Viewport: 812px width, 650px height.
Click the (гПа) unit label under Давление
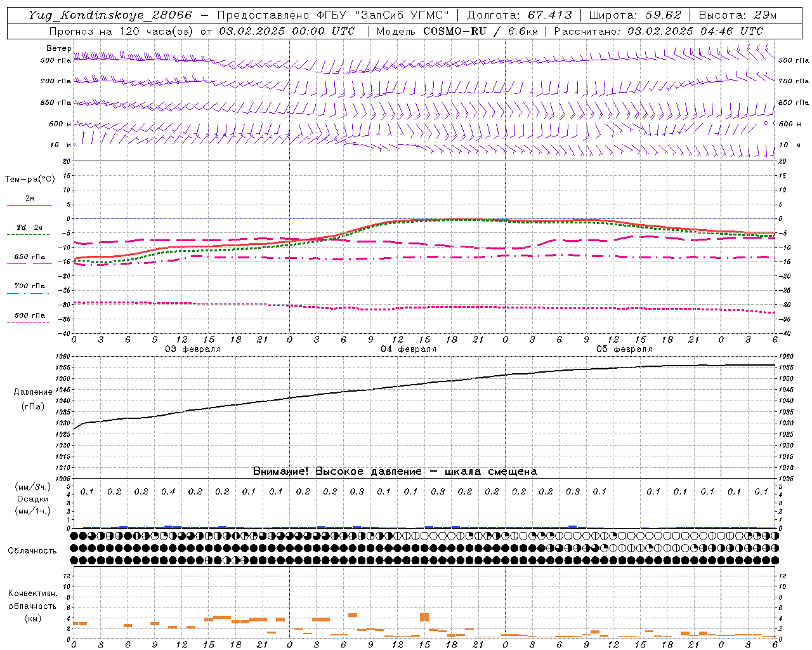point(33,406)
